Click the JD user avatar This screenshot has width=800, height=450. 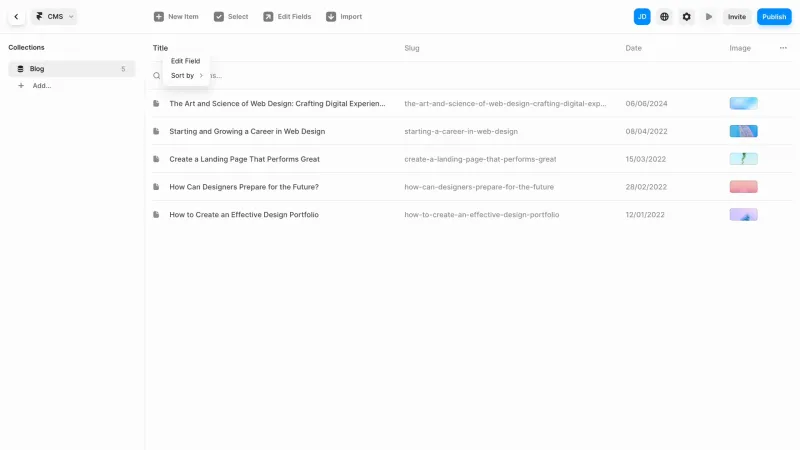coord(642,17)
